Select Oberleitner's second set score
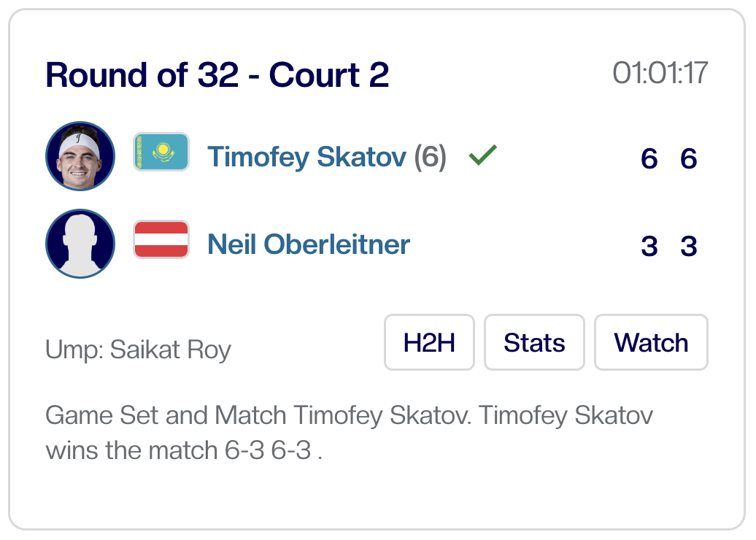756x540 pixels. pyautogui.click(x=688, y=246)
